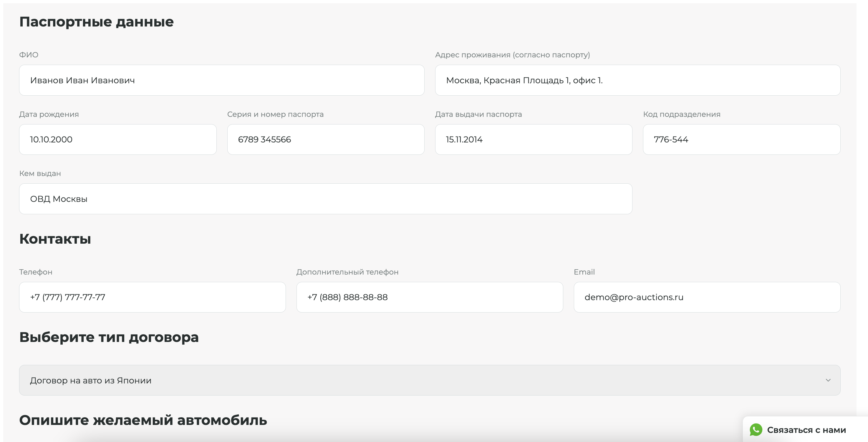Click the 'Паспортные данные' heading
The height and width of the screenshot is (442, 868).
(x=96, y=22)
